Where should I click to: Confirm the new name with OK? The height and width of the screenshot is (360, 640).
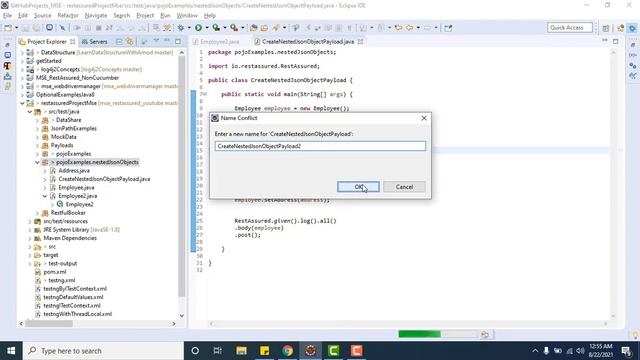click(x=358, y=187)
